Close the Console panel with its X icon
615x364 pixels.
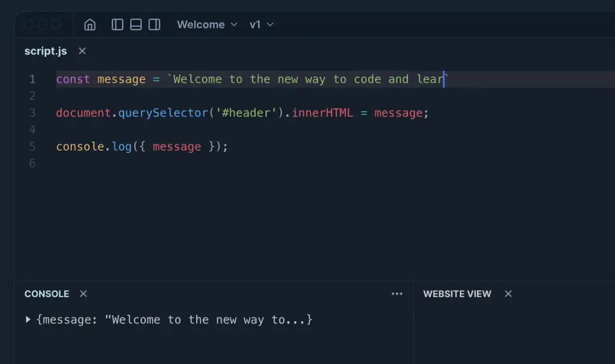(82, 293)
